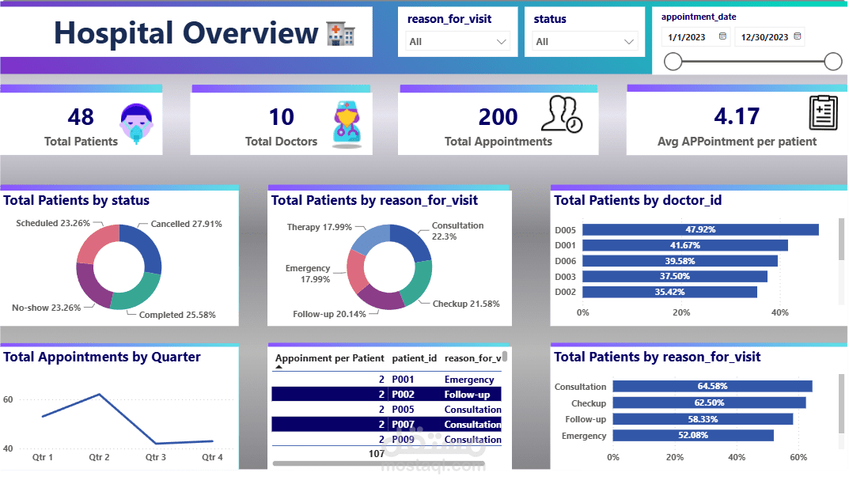This screenshot has height=484, width=868.
Task: Click the doctor icon on Total Doctors card
Action: pos(347,124)
